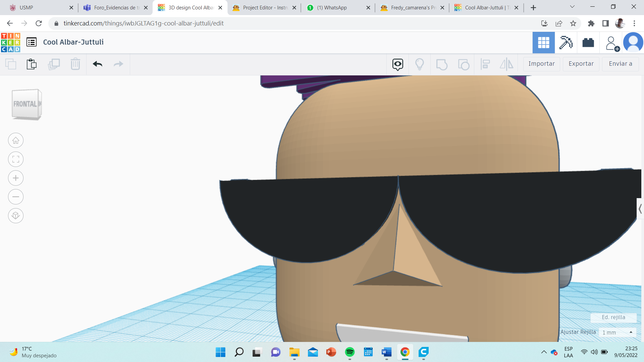Rotate the view using the FRONTAL cube

(26, 104)
